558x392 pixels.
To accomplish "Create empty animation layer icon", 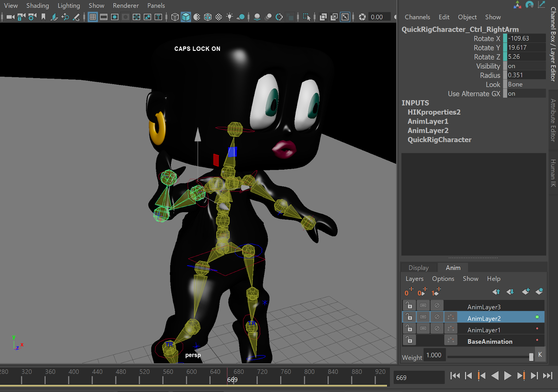I will tap(526, 291).
